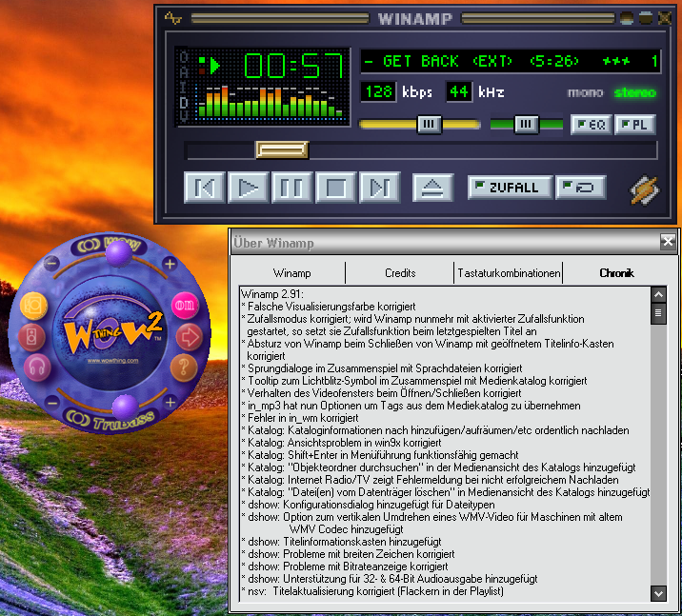Skip to next track in Winamp
Image resolution: width=682 pixels, height=616 pixels.
[380, 188]
